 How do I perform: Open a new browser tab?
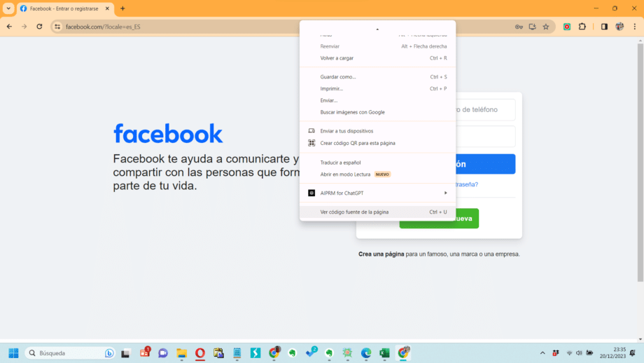click(x=122, y=8)
